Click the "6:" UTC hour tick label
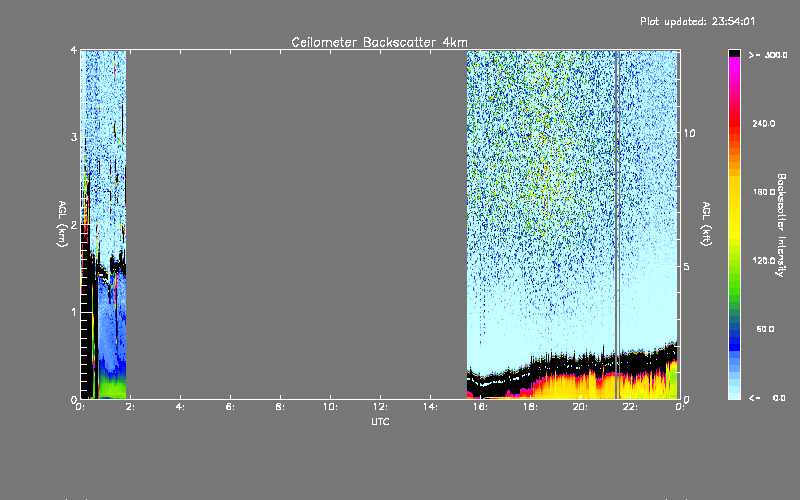Viewport: 800px width, 500px height. click(x=230, y=407)
